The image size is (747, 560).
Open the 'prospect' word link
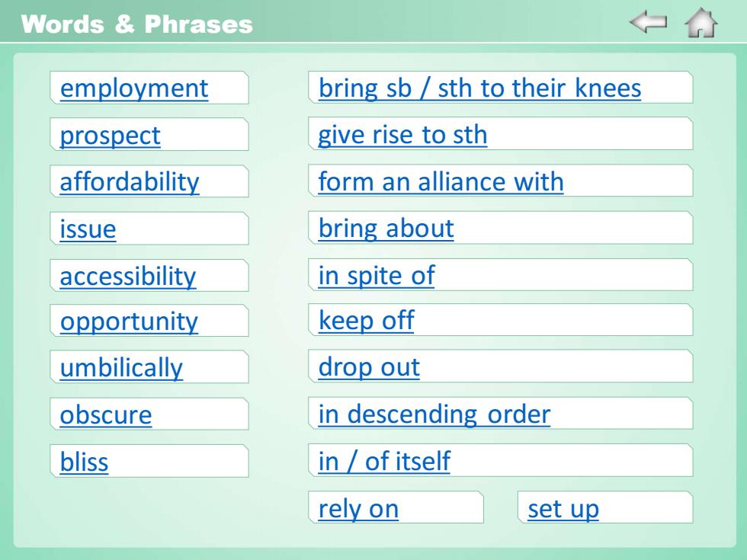point(110,136)
